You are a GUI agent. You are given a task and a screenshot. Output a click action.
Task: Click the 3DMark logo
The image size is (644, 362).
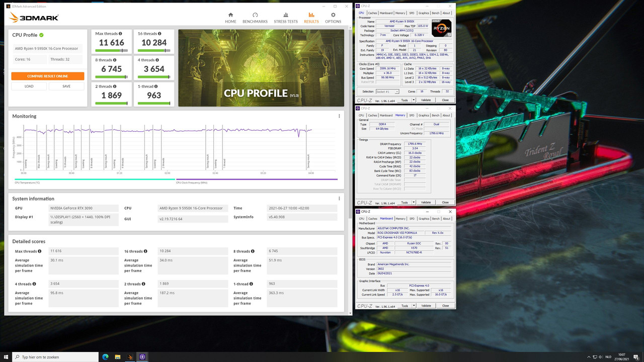(34, 18)
